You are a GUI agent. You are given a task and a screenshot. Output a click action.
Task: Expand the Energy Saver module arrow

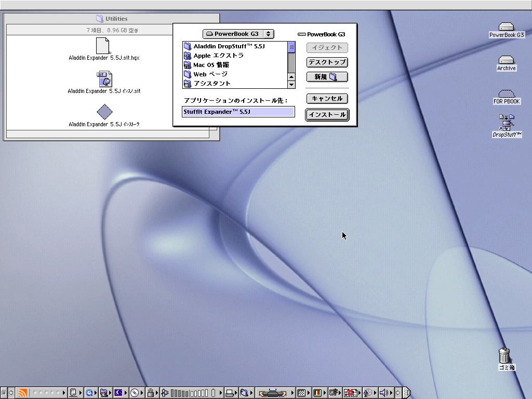125,393
